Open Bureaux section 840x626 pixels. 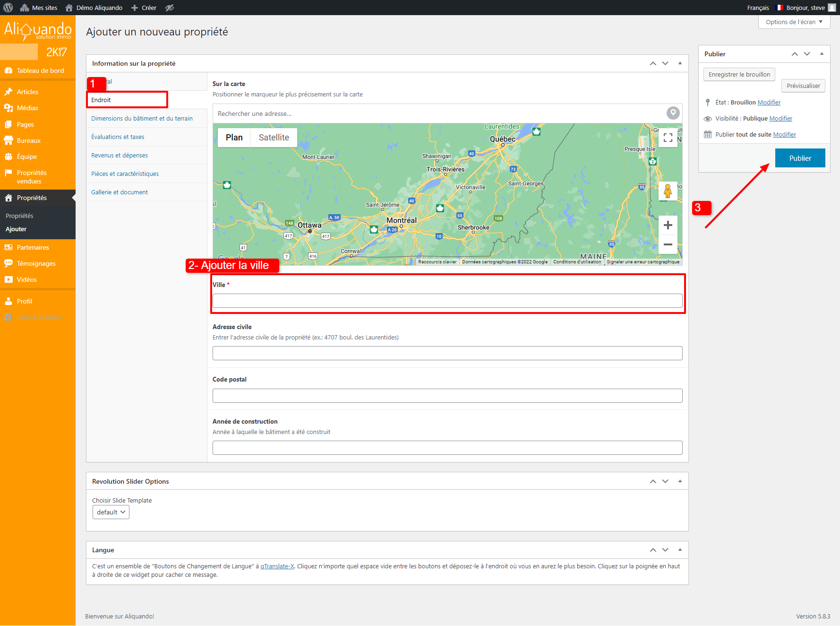[x=38, y=140]
